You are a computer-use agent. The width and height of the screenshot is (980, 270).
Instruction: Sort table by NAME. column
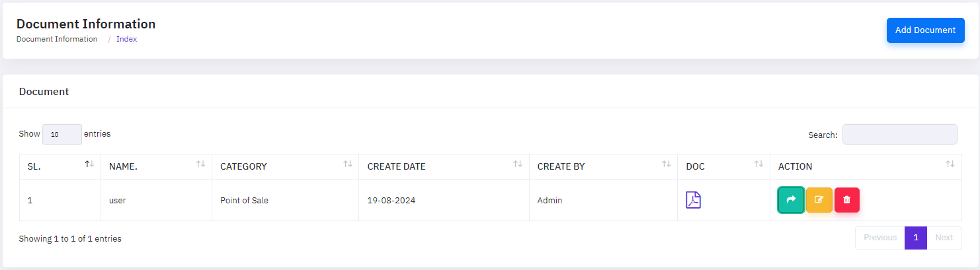click(200, 164)
